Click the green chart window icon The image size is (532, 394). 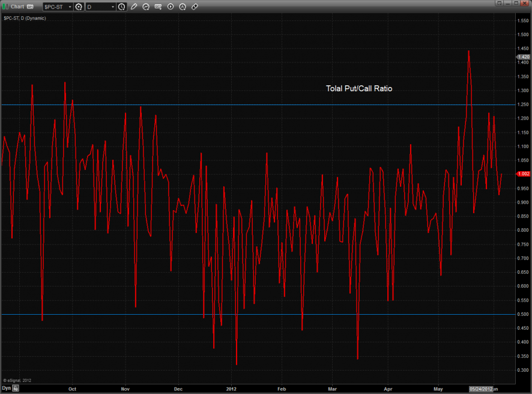pos(5,7)
